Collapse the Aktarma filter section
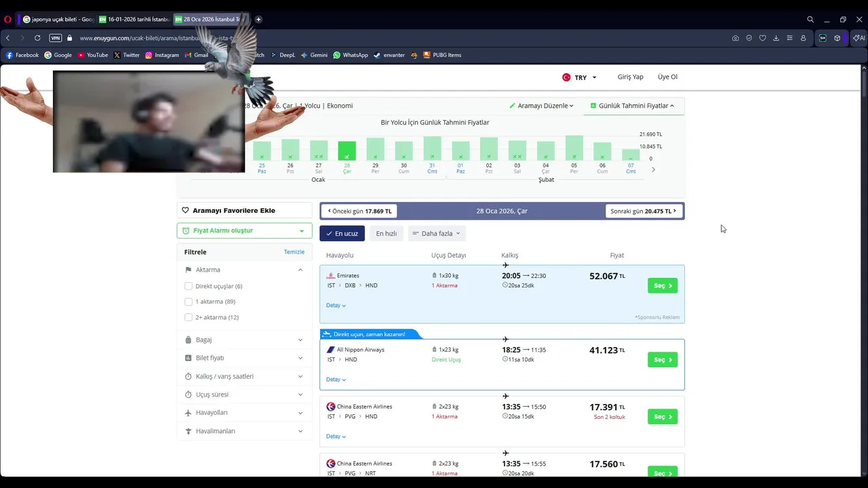The width and height of the screenshot is (868, 488). click(244, 270)
